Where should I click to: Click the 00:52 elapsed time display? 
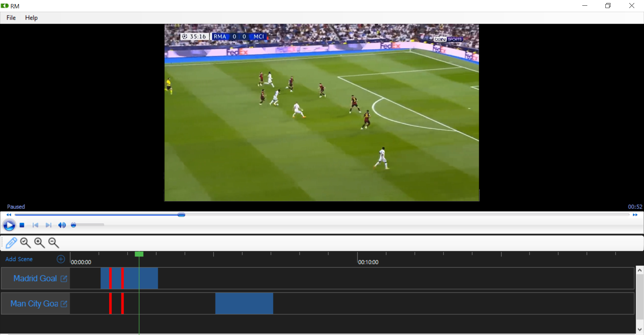(x=635, y=207)
